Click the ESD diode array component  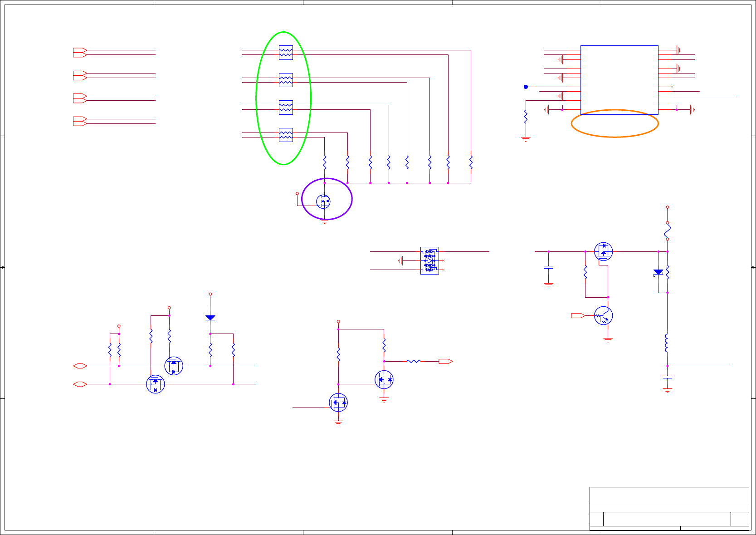tap(429, 260)
